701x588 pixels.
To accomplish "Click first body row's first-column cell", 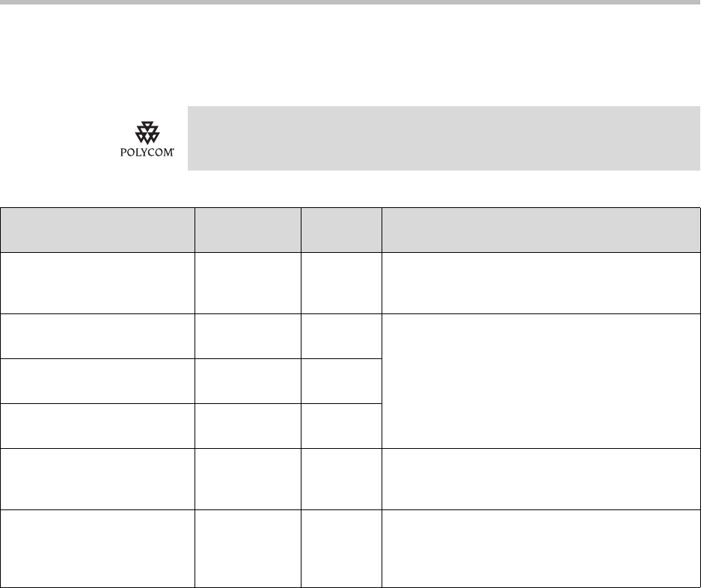I will pyautogui.click(x=97, y=283).
